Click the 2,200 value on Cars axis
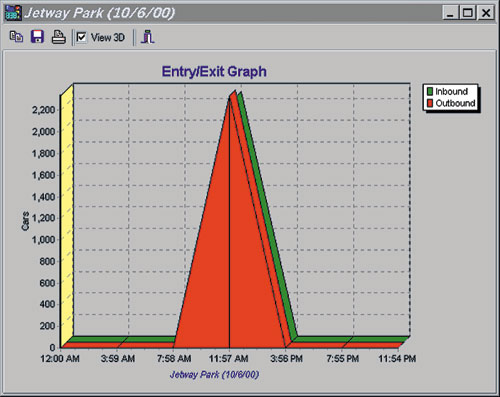The width and height of the screenshot is (500, 397). pos(44,110)
